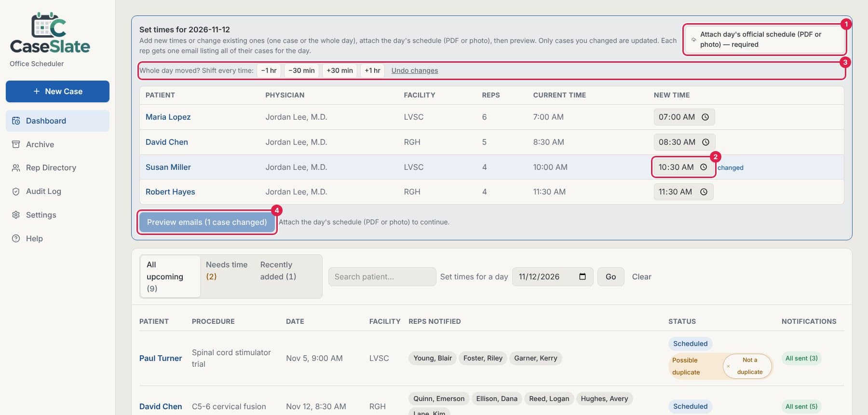Viewport: 868px width, 415px height.
Task: Shift every time by −30 min
Action: (x=301, y=70)
